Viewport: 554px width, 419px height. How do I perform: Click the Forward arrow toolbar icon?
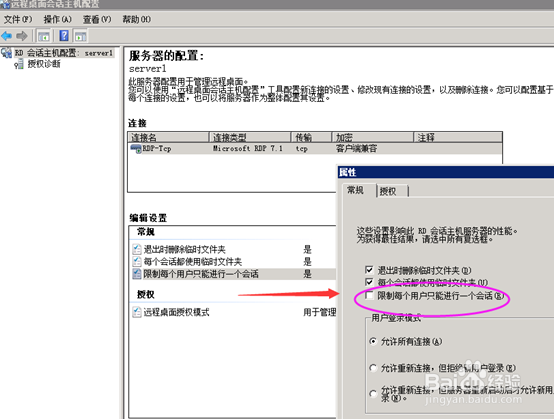coord(22,36)
